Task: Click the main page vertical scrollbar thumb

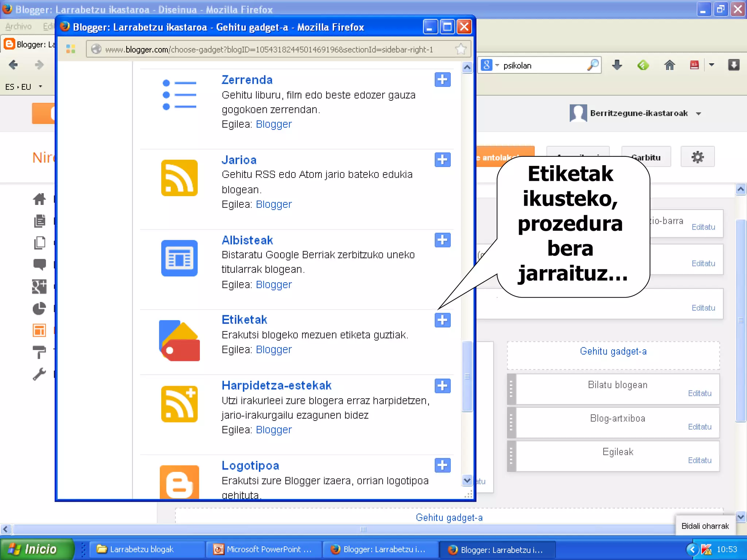Action: pos(740,320)
